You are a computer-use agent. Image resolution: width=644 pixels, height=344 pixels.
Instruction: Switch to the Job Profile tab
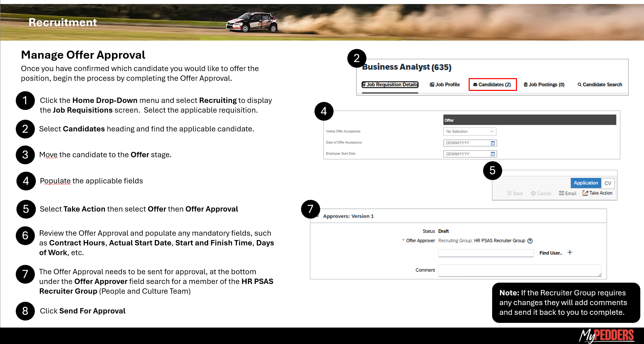(445, 84)
